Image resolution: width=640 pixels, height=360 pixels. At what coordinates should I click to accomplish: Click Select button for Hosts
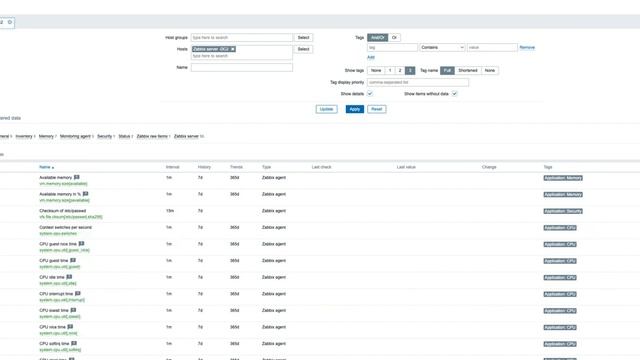click(x=303, y=49)
